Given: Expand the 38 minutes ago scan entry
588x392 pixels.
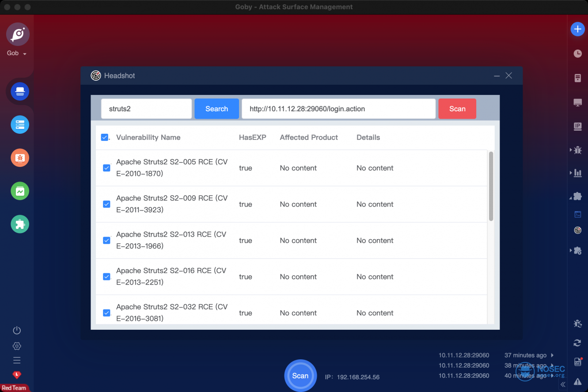Looking at the screenshot, I should (552, 365).
